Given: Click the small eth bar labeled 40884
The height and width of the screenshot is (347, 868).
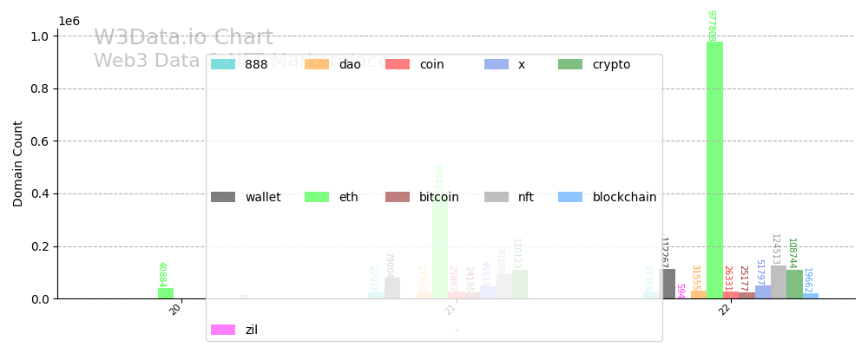Looking at the screenshot, I should 166,293.
